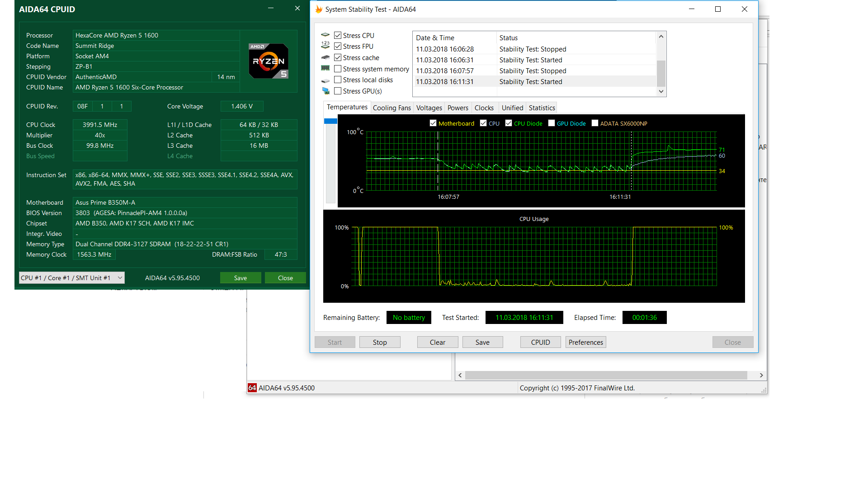
Task: Switch to the Unified tab
Action: tap(512, 108)
